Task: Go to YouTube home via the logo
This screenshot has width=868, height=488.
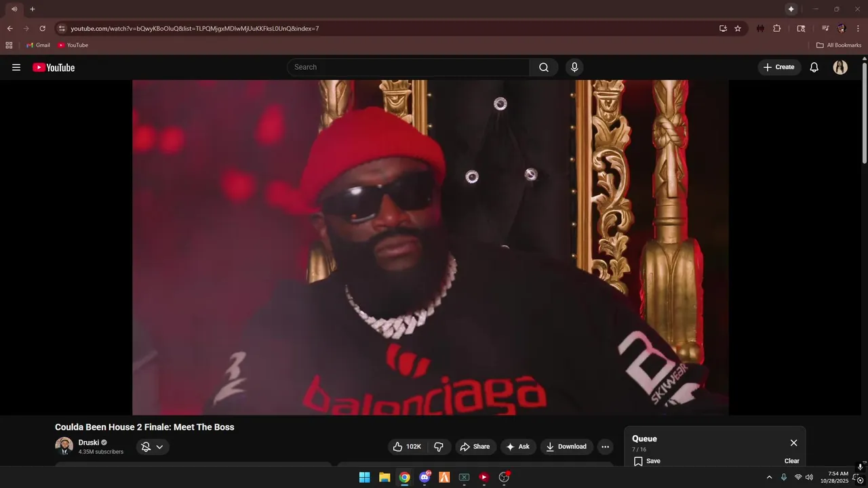Action: [54, 67]
